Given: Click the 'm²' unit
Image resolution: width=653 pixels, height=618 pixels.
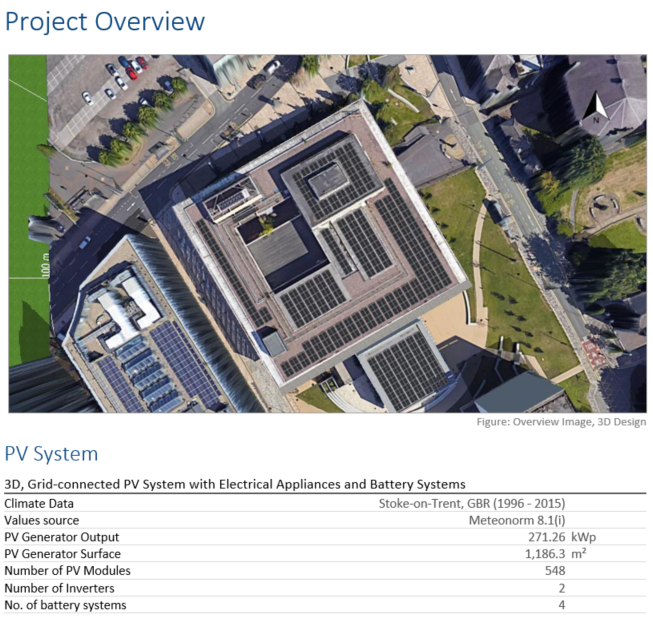Looking at the screenshot, I should pyautogui.click(x=579, y=553).
